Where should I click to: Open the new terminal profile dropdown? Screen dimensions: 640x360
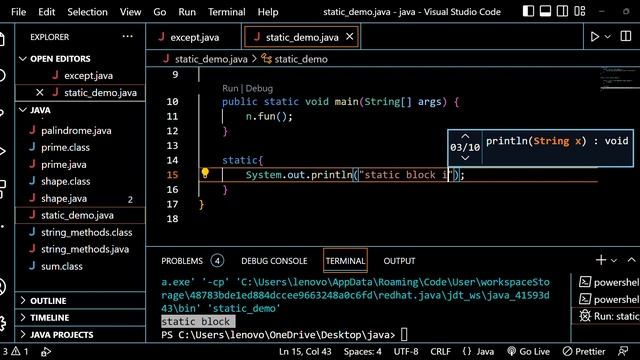click(x=614, y=260)
